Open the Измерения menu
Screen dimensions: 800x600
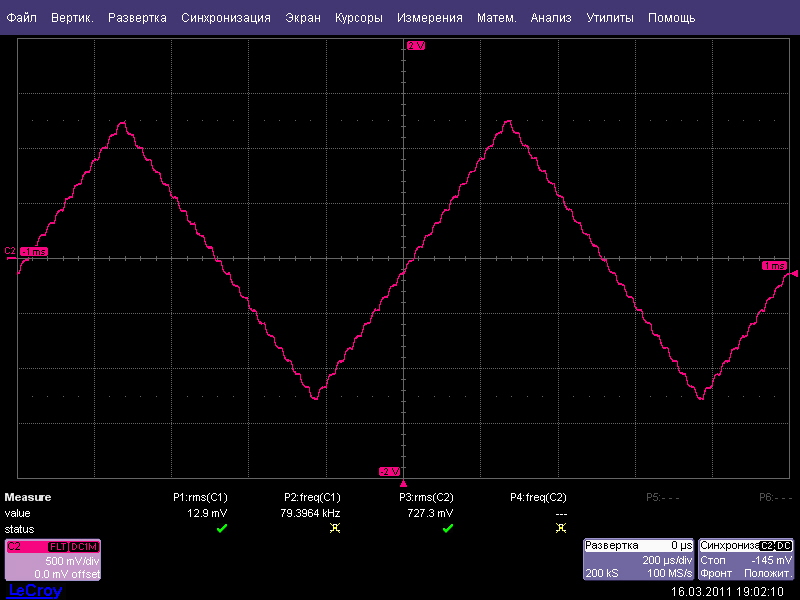coord(429,18)
